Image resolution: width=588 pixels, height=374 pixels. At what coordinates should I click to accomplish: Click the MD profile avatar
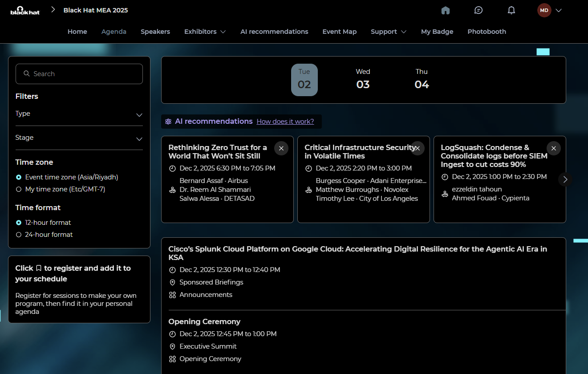click(x=544, y=10)
